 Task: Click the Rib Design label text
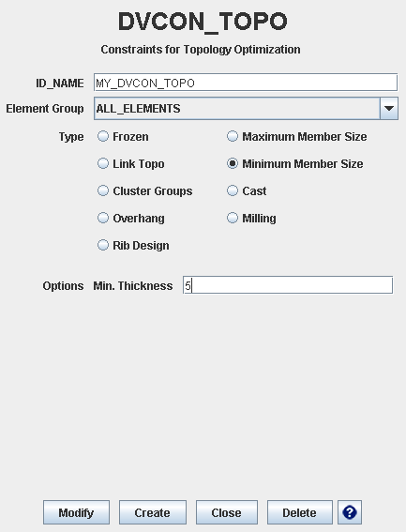click(x=141, y=245)
